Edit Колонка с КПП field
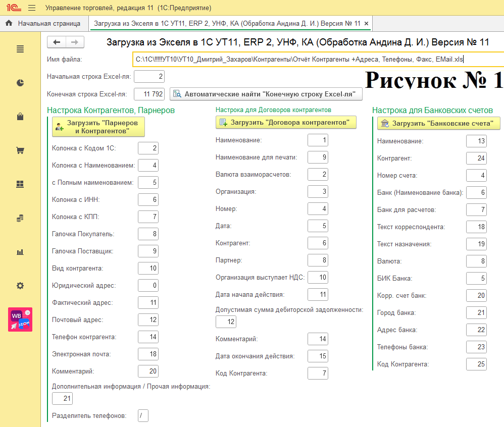This screenshot has width=504, height=427. pos(148,217)
